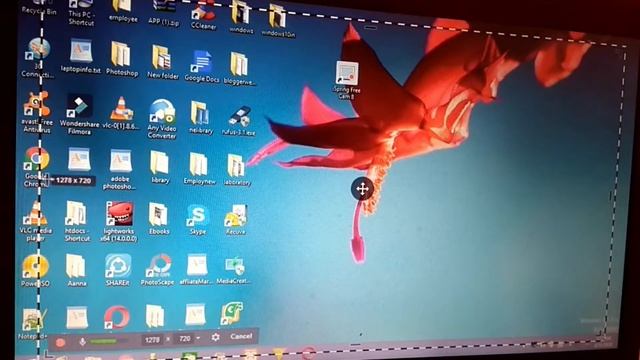Open Spring Free Cam 8 desktop shortcut
This screenshot has height=360, width=640.
click(x=347, y=80)
